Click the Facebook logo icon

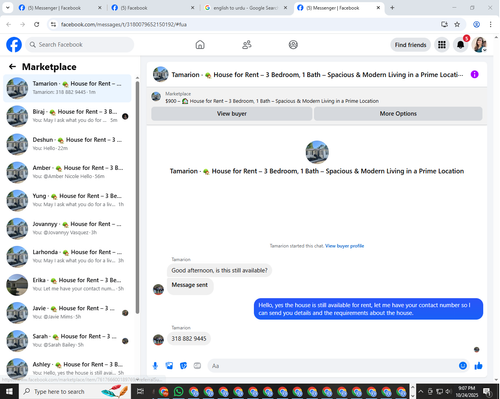[14, 45]
